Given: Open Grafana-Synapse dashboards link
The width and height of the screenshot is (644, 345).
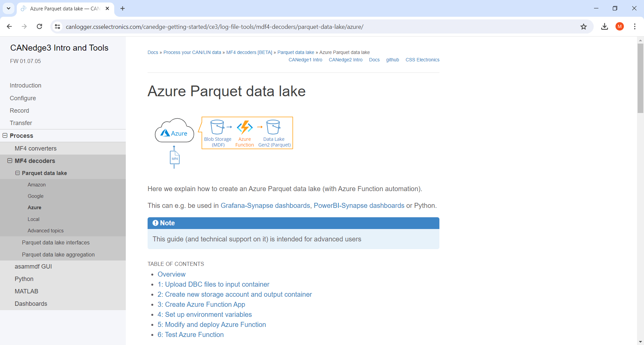Looking at the screenshot, I should coord(265,206).
